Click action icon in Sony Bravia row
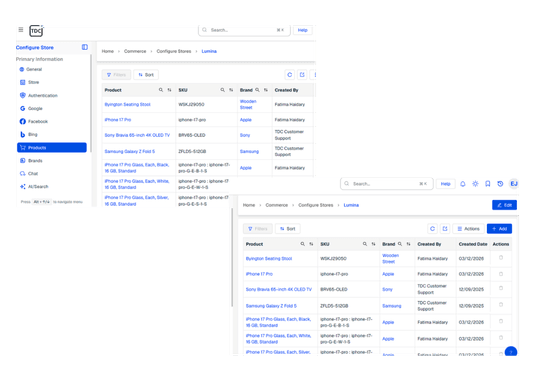Image resolution: width=540 pixels, height=384 pixels. (x=501, y=288)
